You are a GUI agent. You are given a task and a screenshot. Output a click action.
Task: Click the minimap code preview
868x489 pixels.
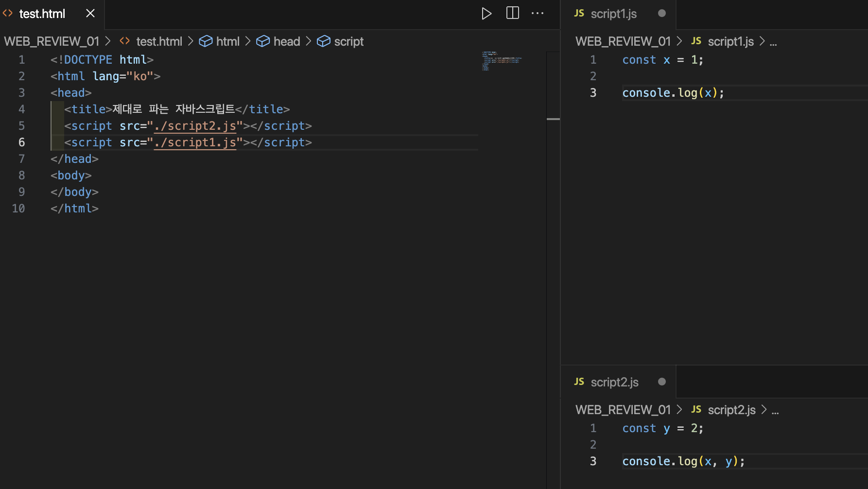502,61
